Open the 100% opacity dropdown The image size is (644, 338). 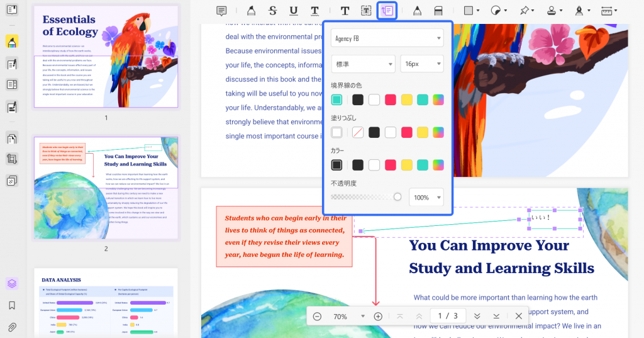426,198
